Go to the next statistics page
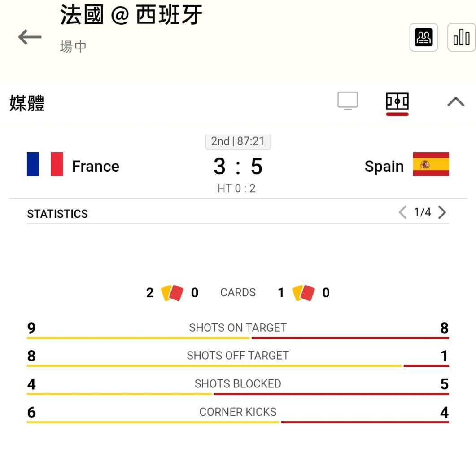The height and width of the screenshot is (449, 476). 442,212
